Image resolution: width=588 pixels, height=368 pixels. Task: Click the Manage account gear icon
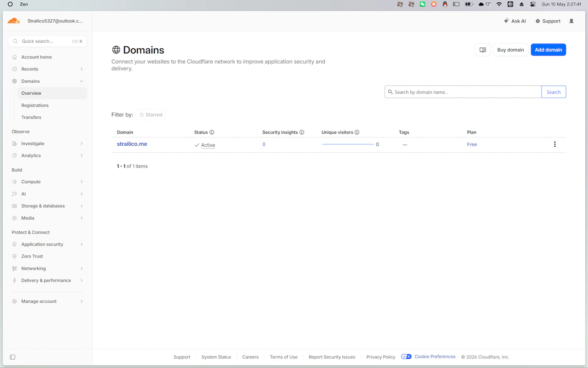[15, 301]
